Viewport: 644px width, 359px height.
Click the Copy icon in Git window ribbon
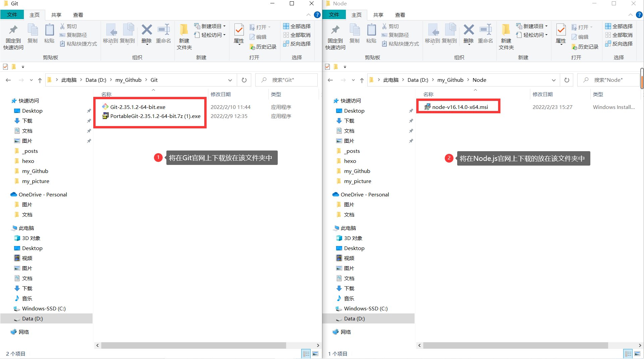pos(33,30)
